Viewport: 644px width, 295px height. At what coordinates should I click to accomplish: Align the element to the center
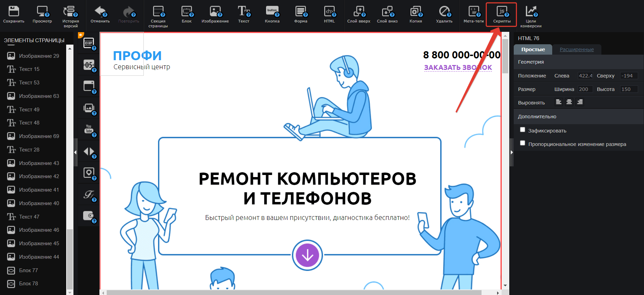[569, 102]
